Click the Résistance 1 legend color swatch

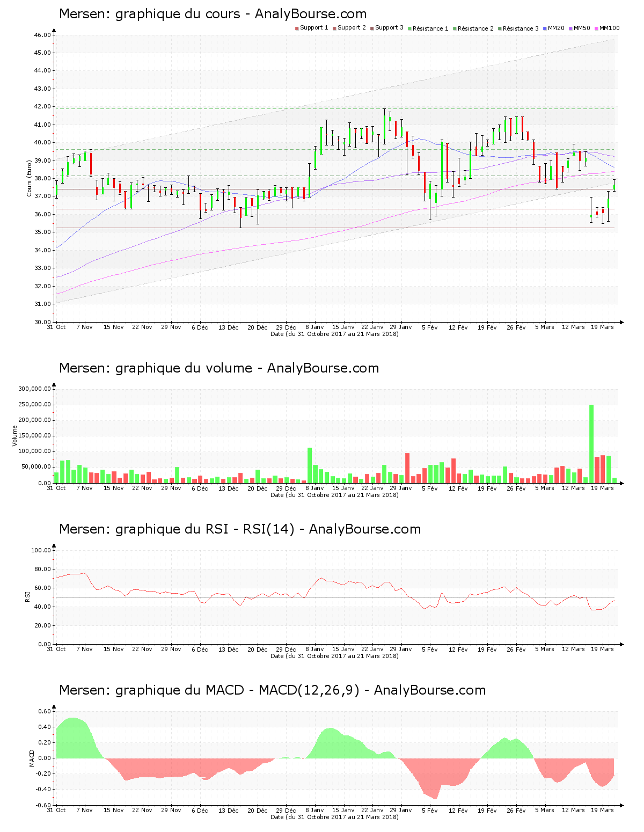pyautogui.click(x=409, y=28)
